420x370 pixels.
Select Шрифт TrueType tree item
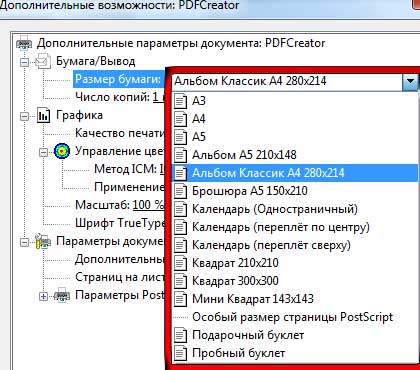point(120,223)
